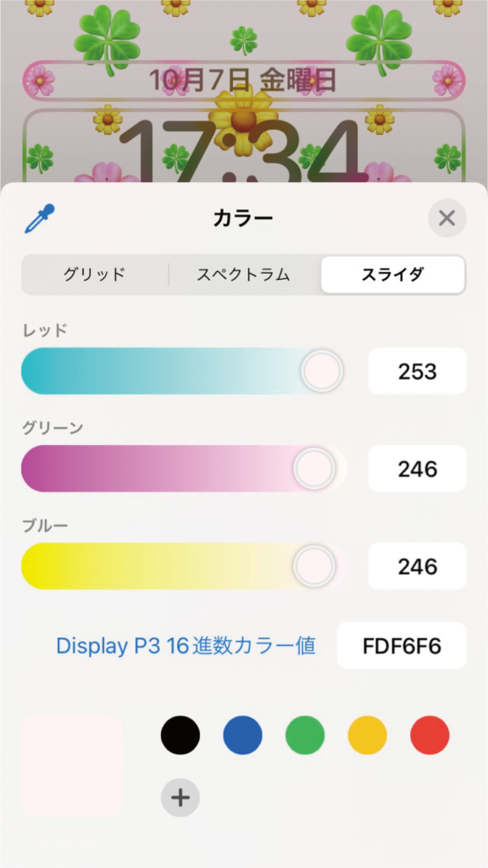This screenshot has width=488, height=868.
Task: Choose the black color swatch
Action: point(180,735)
